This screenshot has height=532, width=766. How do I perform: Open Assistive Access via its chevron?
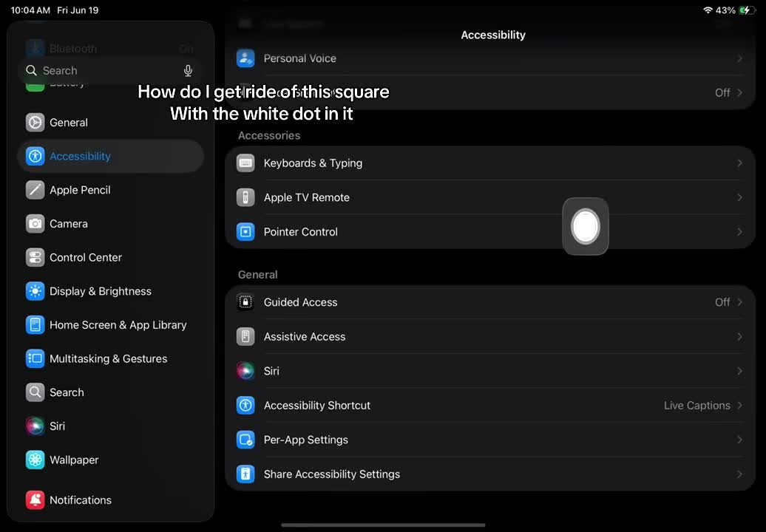tap(739, 337)
